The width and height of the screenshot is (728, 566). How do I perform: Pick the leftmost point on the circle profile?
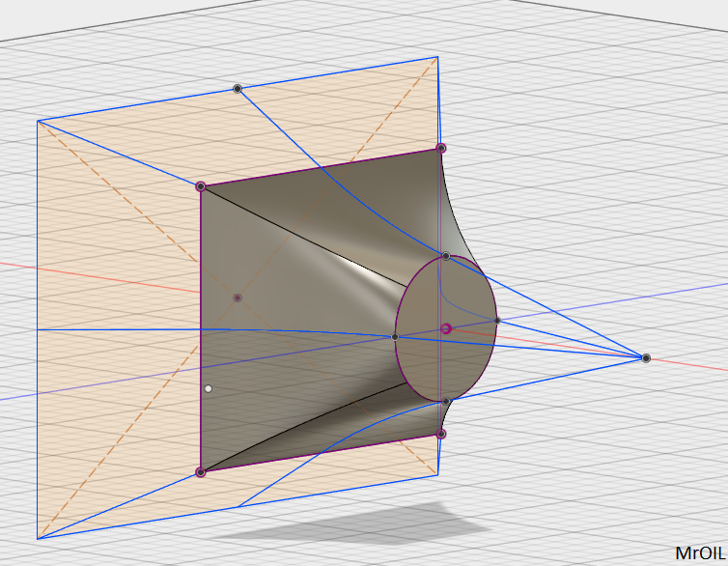(395, 337)
